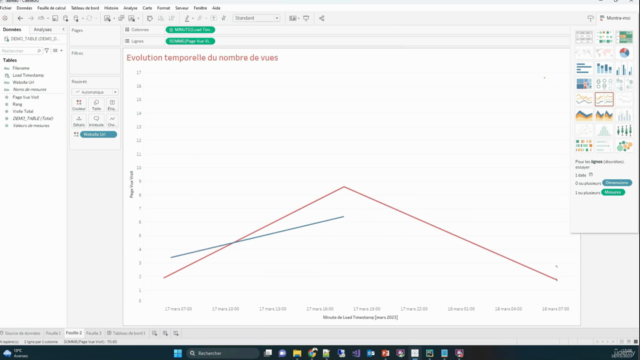Select area chart continuous in Montre-moi
The width and height of the screenshot is (640, 360).
[x=584, y=115]
